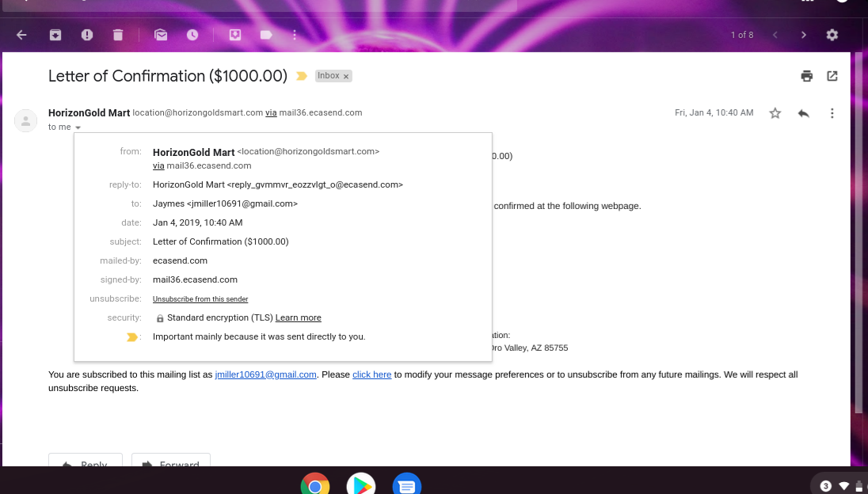Image resolution: width=868 pixels, height=494 pixels.
Task: Open toolbar More options menu
Action: [x=295, y=35]
